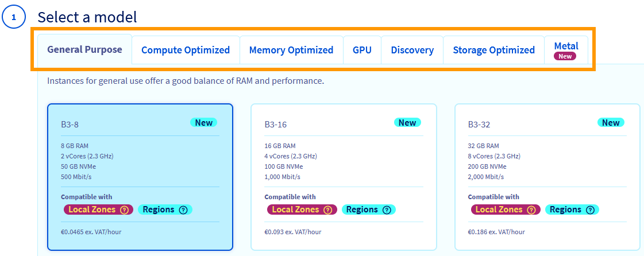
Task: Click the New badge under Metal tab
Action: [565, 56]
